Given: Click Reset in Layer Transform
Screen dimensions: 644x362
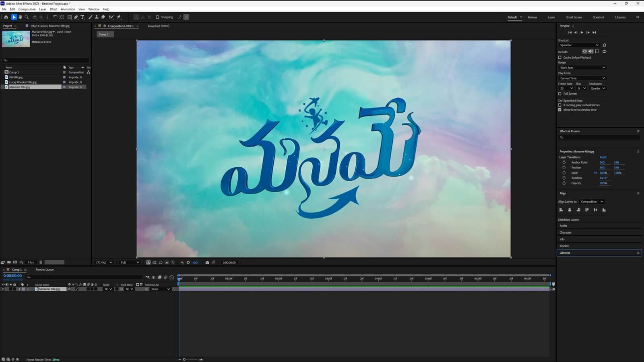Looking at the screenshot, I should tap(603, 157).
